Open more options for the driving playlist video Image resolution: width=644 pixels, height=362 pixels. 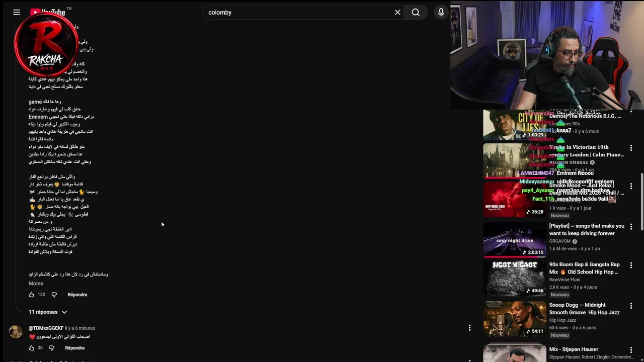(x=631, y=227)
